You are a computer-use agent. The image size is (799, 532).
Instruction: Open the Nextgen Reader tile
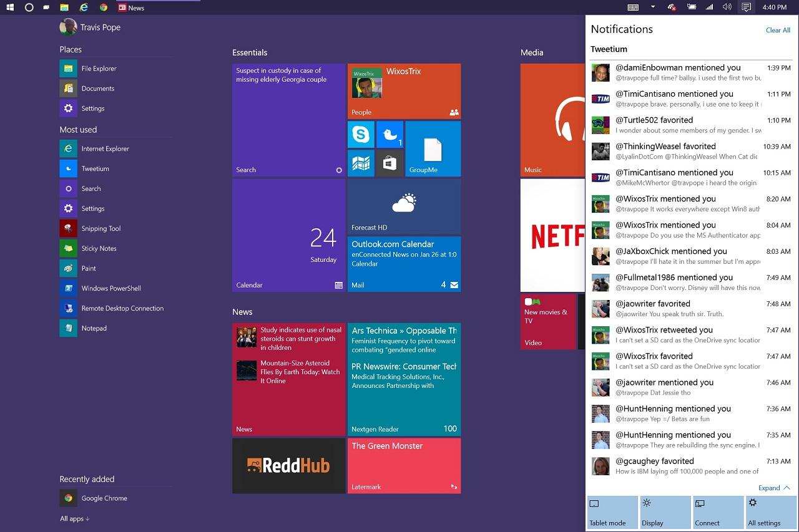coord(404,379)
